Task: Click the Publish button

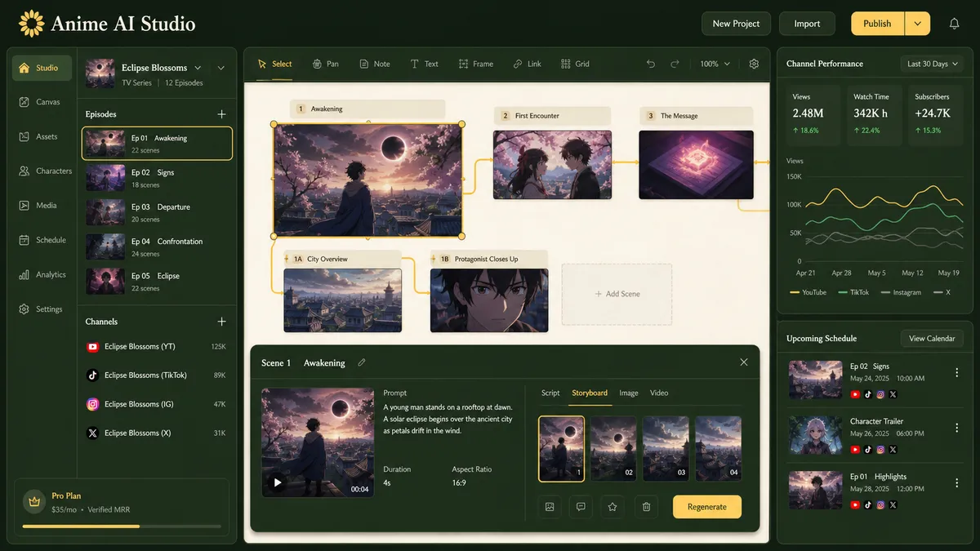Action: 878,24
